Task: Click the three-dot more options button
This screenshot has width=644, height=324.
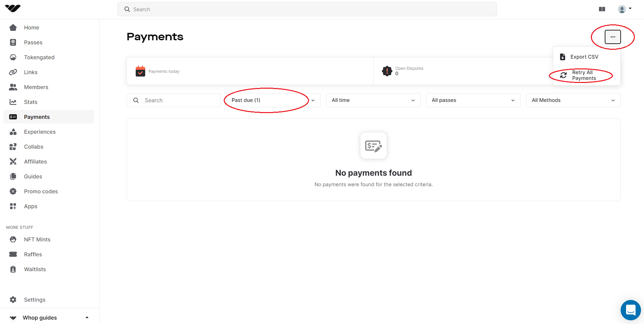Action: [x=613, y=37]
